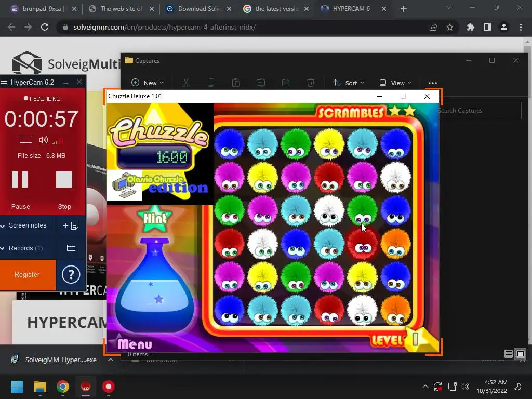Switch to the latest version Google tab
Image resolution: width=532 pixels, height=399 pixels.
tap(276, 9)
